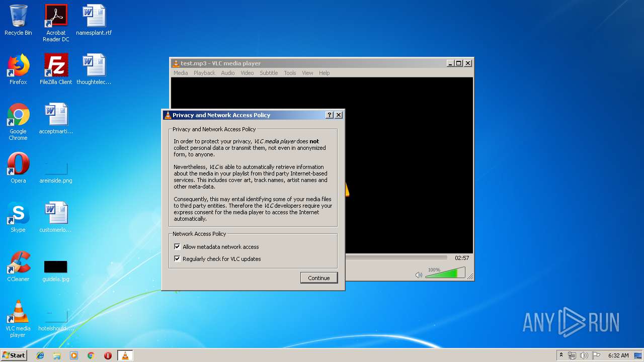Screen dimensions: 644x362
Task: Open the View menu in VLC
Action: (307, 73)
